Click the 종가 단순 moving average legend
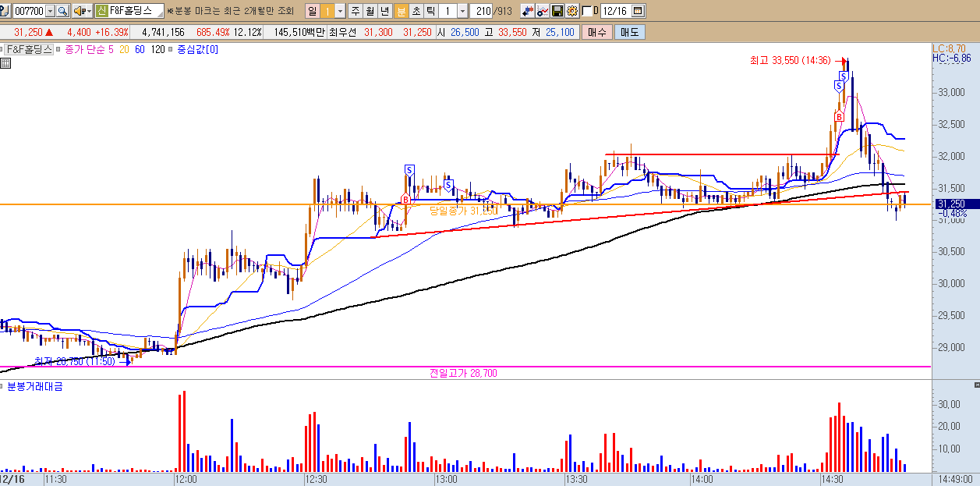This screenshot has width=980, height=486. pyautogui.click(x=85, y=49)
